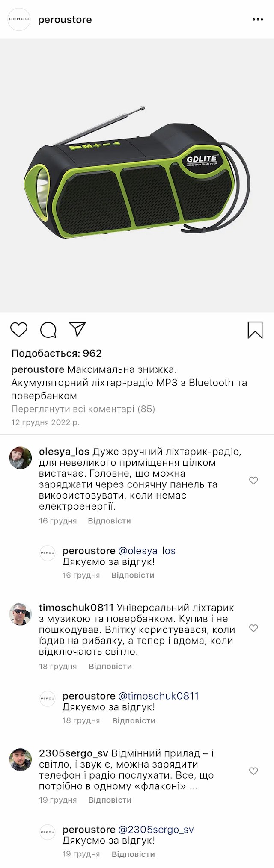Share post with paper plane icon
The image size is (274, 868).
click(x=77, y=329)
